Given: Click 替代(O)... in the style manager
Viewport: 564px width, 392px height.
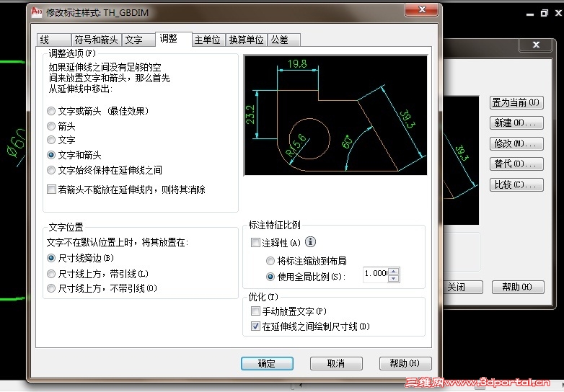Looking at the screenshot, I should pos(516,164).
